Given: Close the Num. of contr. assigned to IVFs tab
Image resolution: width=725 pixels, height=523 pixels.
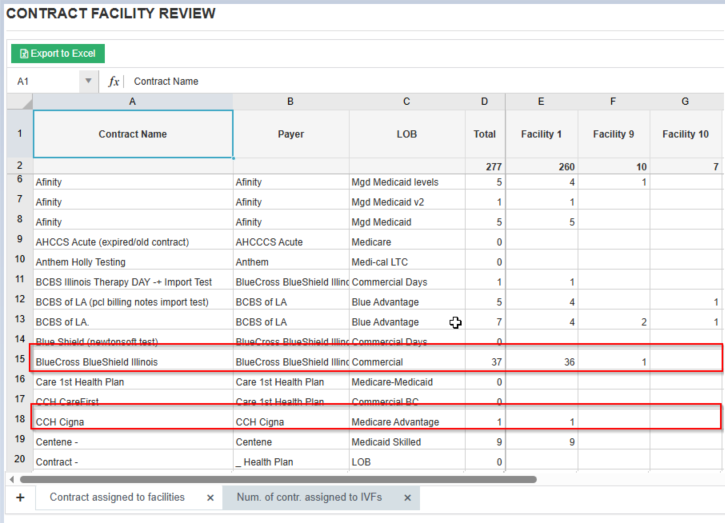Looking at the screenshot, I should pyautogui.click(x=407, y=498).
